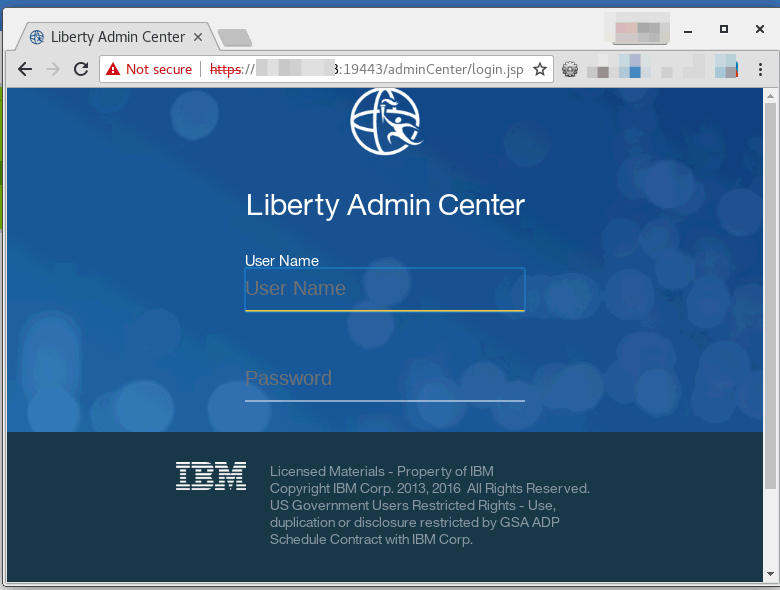Click the scrollbar down arrow
Image resolution: width=780 pixels, height=590 pixels.
click(770, 573)
